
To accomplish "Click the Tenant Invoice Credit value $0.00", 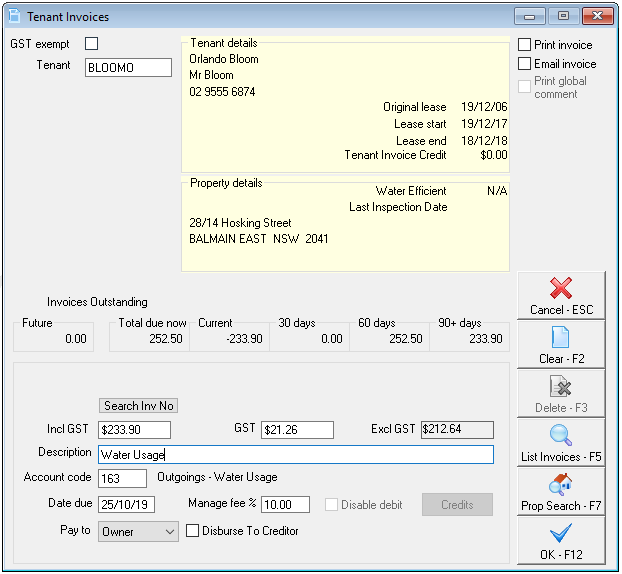I will point(494,155).
